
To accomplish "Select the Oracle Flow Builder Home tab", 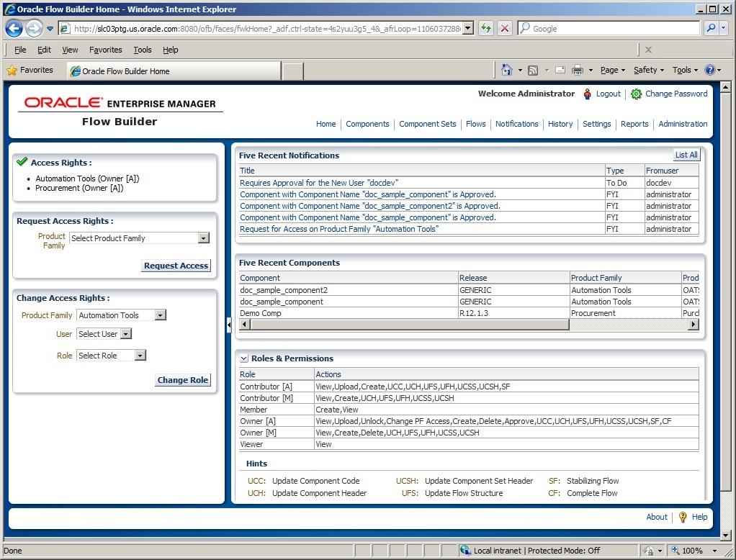I will tap(174, 71).
